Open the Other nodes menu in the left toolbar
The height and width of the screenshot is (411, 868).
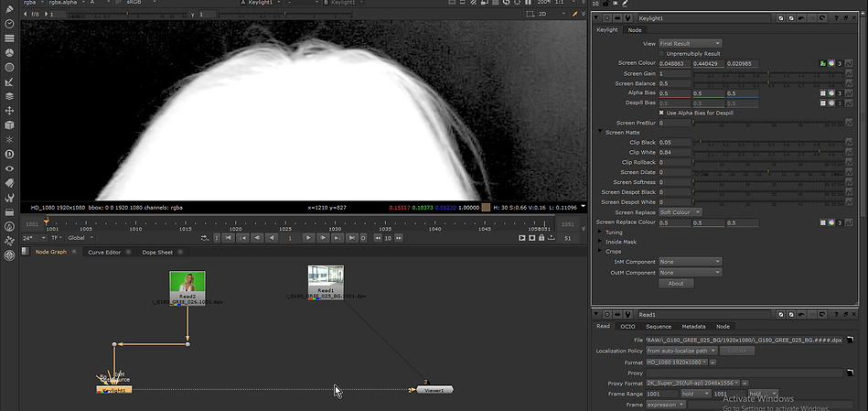point(9,212)
